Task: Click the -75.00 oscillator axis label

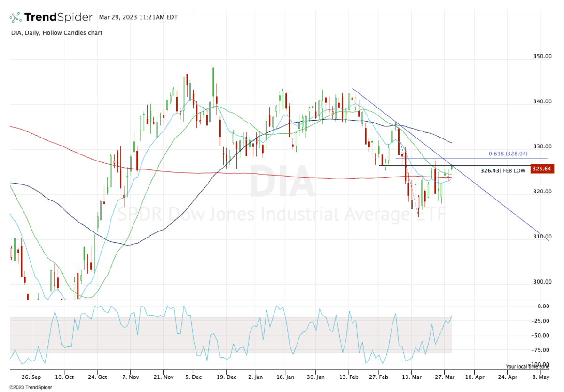Action: point(541,350)
